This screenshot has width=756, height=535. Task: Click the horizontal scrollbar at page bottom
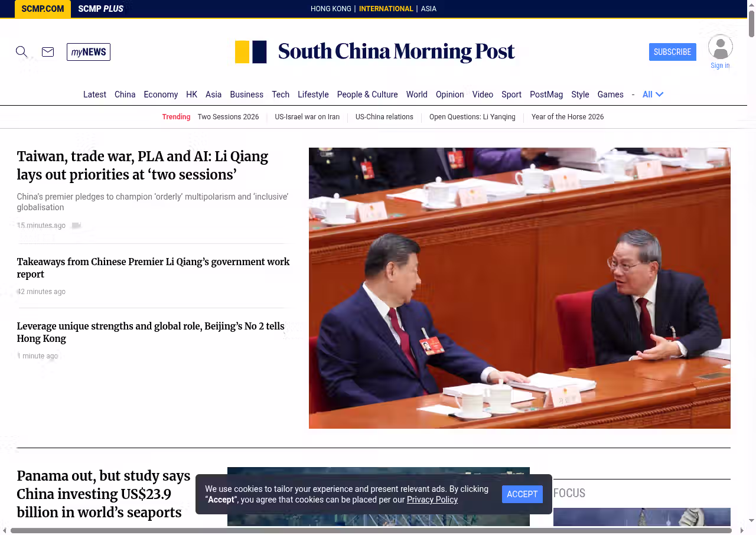pyautogui.click(x=371, y=530)
